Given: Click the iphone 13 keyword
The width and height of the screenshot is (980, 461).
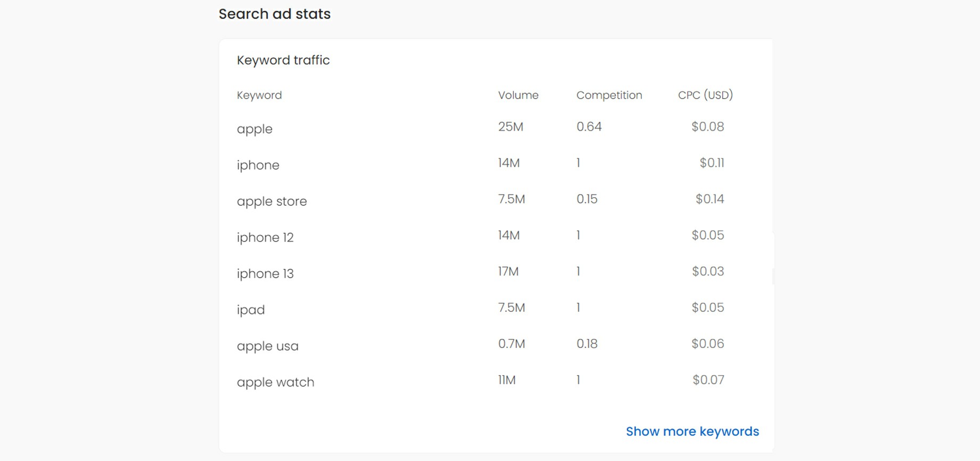Looking at the screenshot, I should (x=265, y=274).
